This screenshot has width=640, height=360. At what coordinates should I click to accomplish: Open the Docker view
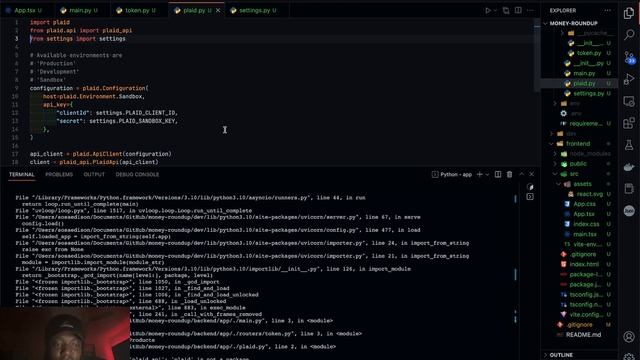click(629, 167)
